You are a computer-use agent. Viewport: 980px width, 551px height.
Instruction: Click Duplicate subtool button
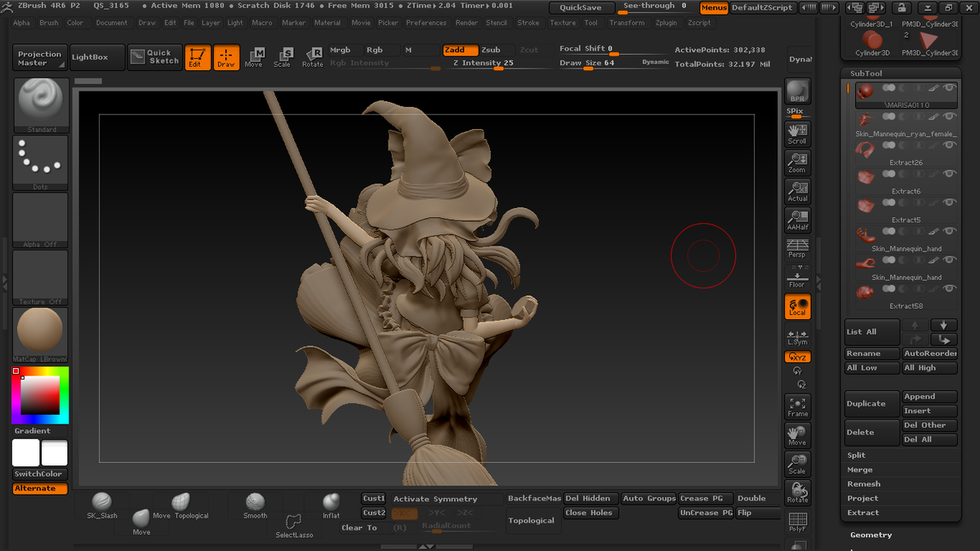tap(871, 404)
